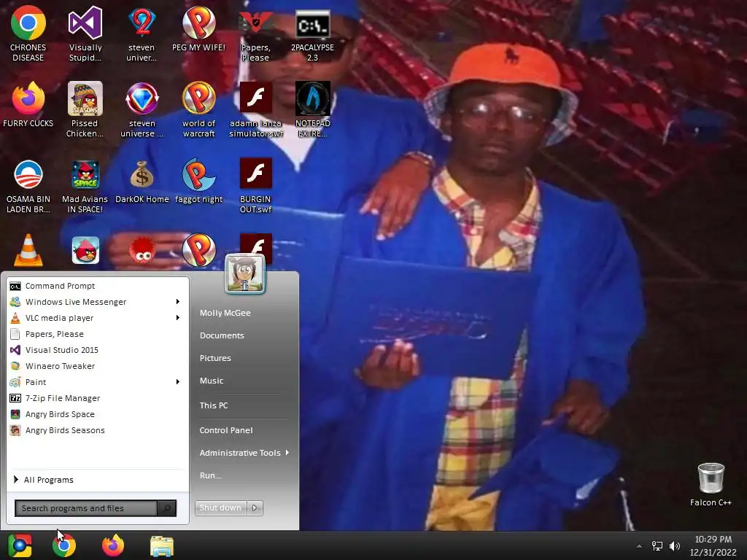Expand the Paint jump list arrow
747x560 pixels.
[178, 382]
